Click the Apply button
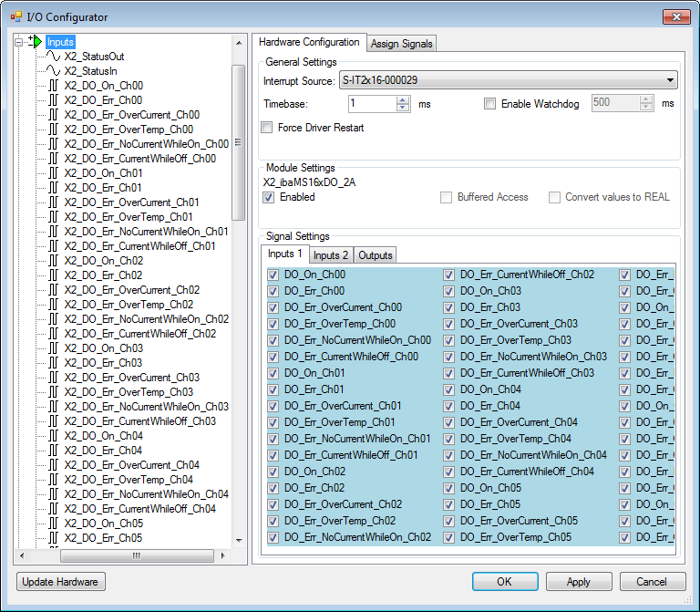The height and width of the screenshot is (612, 700). click(x=578, y=582)
